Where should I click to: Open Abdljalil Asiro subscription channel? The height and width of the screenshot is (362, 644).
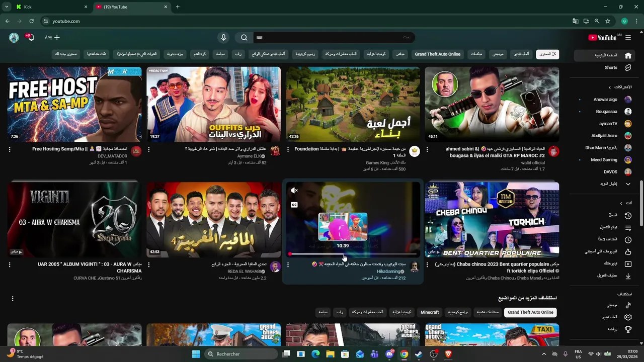click(x=604, y=136)
